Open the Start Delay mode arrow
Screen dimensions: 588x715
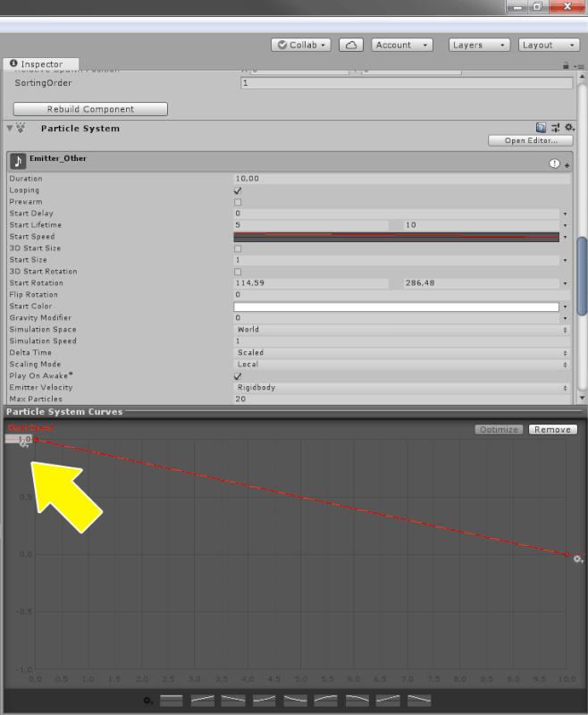click(x=565, y=214)
